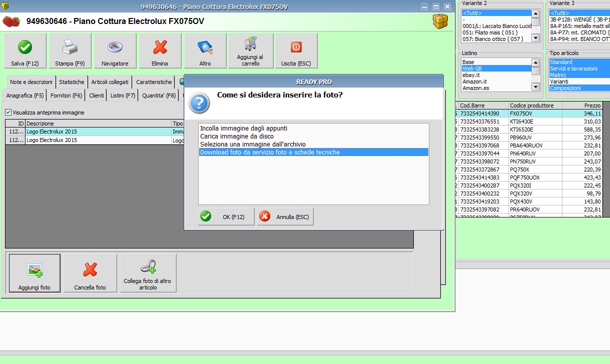610x364 pixels.
Task: Open the Navigatore compass button
Action: pyautogui.click(x=115, y=51)
